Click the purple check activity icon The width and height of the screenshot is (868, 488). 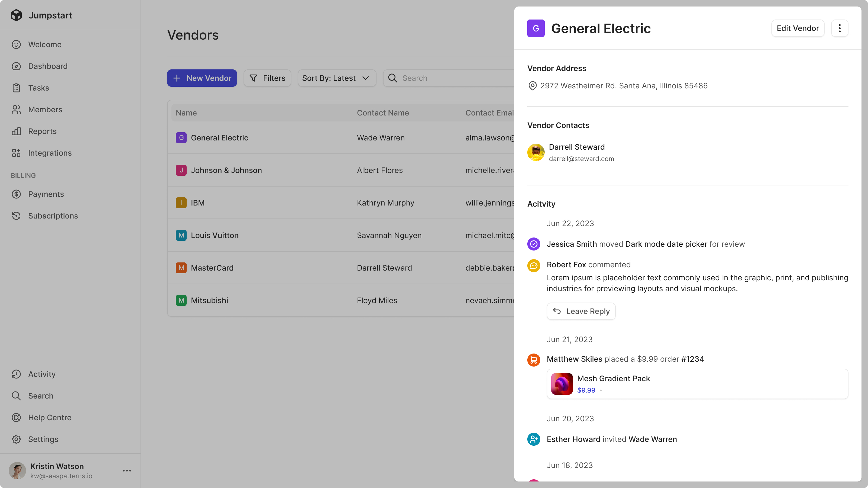534,244
